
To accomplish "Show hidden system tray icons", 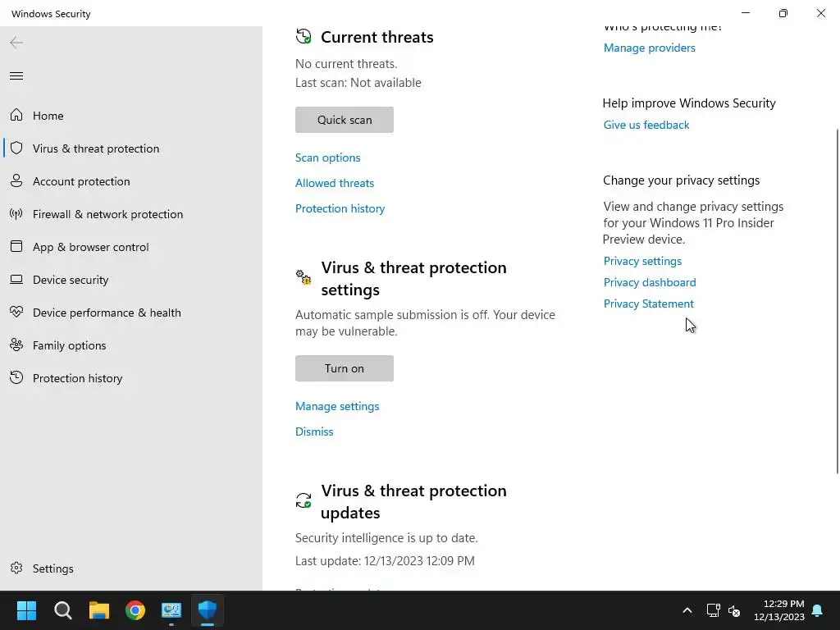I will [687, 610].
